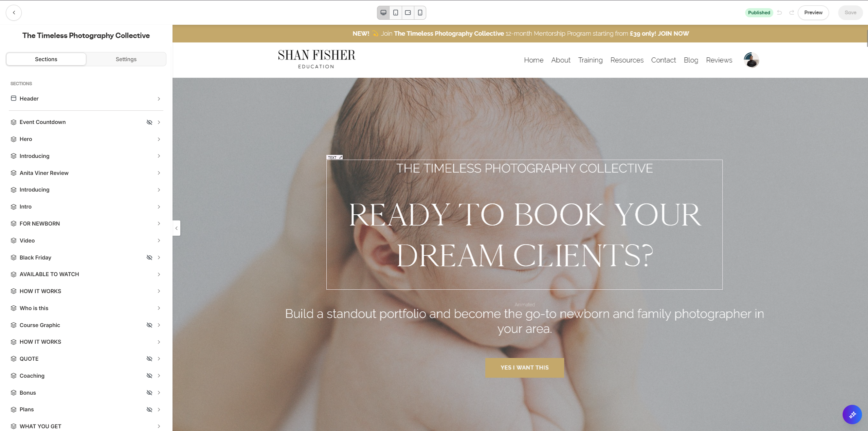This screenshot has height=431, width=868.
Task: Expand the Header section
Action: tap(86, 98)
